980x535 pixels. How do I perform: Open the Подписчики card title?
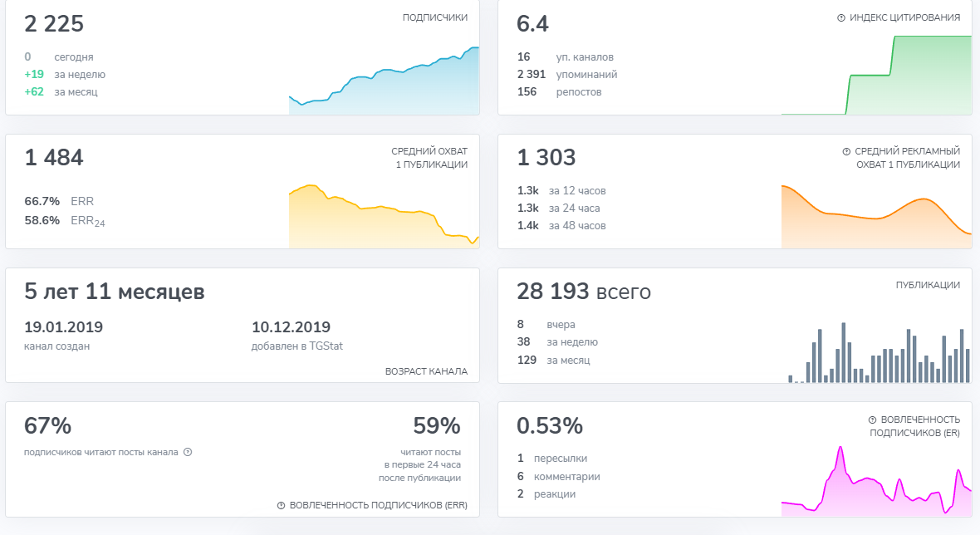(x=434, y=17)
